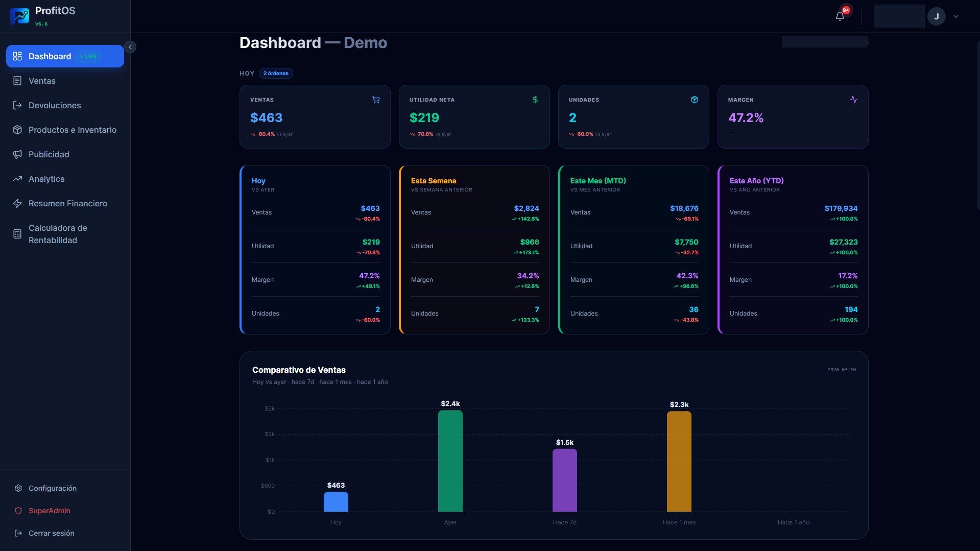The image size is (980, 551).
Task: Click the cart icon on Ventas card
Action: click(x=376, y=100)
